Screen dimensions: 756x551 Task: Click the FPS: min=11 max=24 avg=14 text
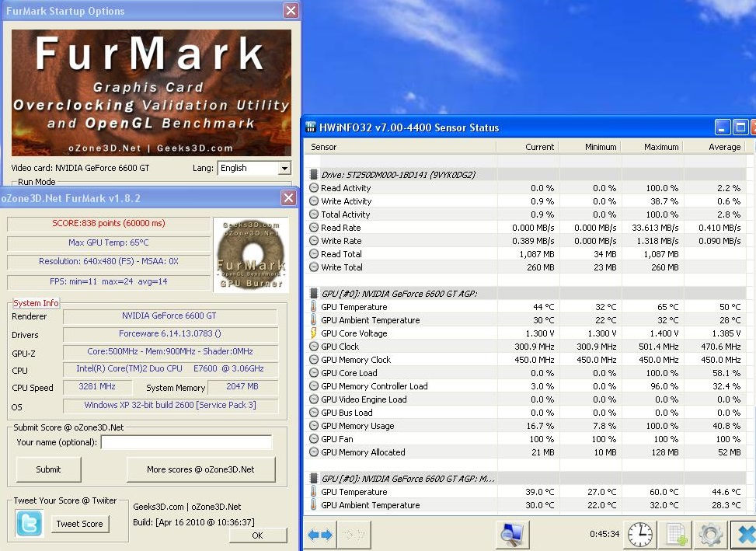tap(109, 281)
